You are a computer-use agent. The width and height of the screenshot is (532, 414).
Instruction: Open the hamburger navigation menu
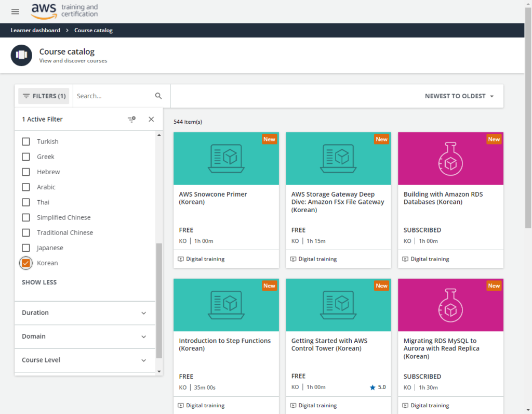[x=15, y=11]
